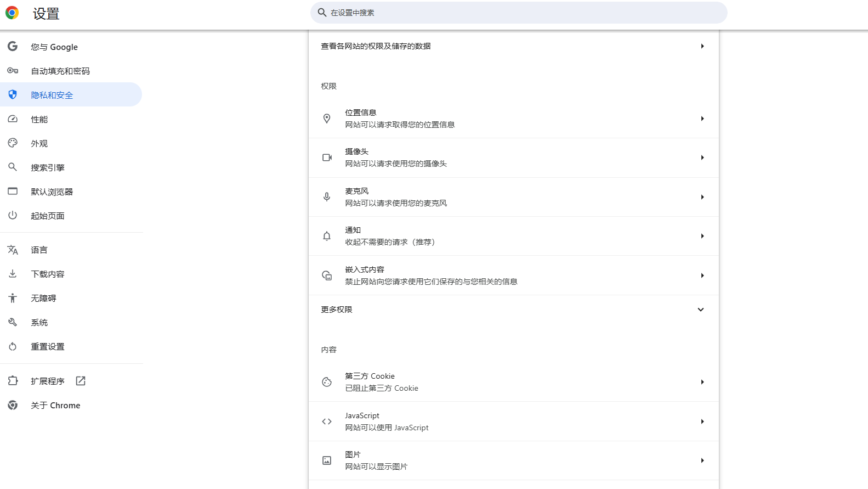Click the speedometer icon for 性能
The image size is (868, 489).
click(x=13, y=119)
